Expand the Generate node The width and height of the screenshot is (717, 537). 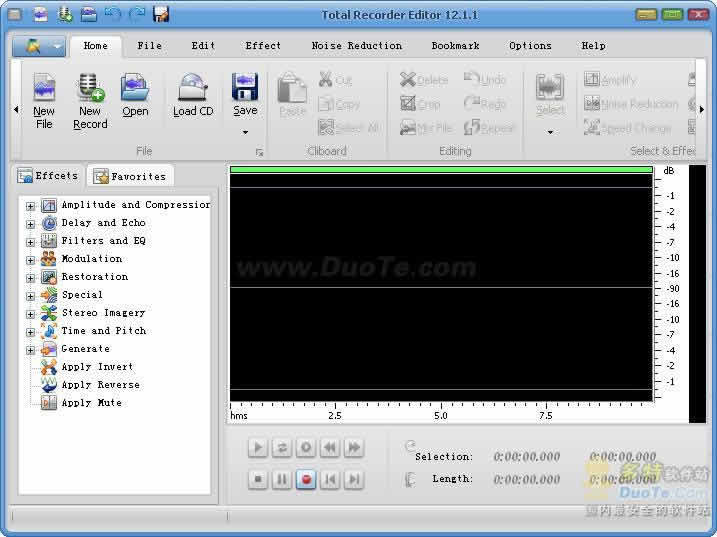pyautogui.click(x=30, y=350)
